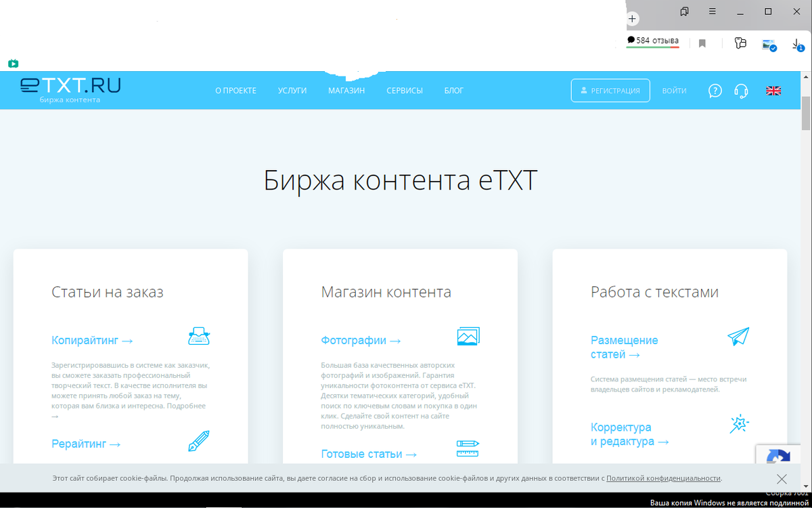This screenshot has height=508, width=812.
Task: Open the help question mark icon
Action: 715,91
